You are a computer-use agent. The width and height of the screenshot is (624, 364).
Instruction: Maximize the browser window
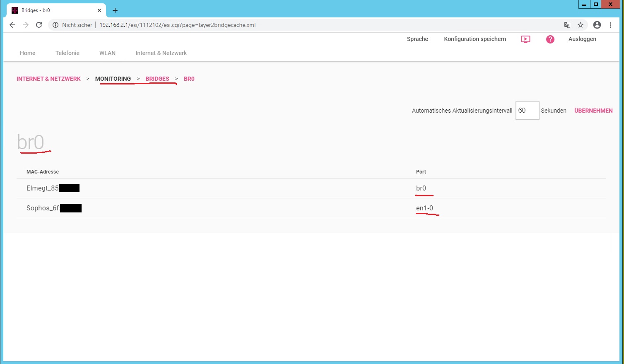coord(596,5)
